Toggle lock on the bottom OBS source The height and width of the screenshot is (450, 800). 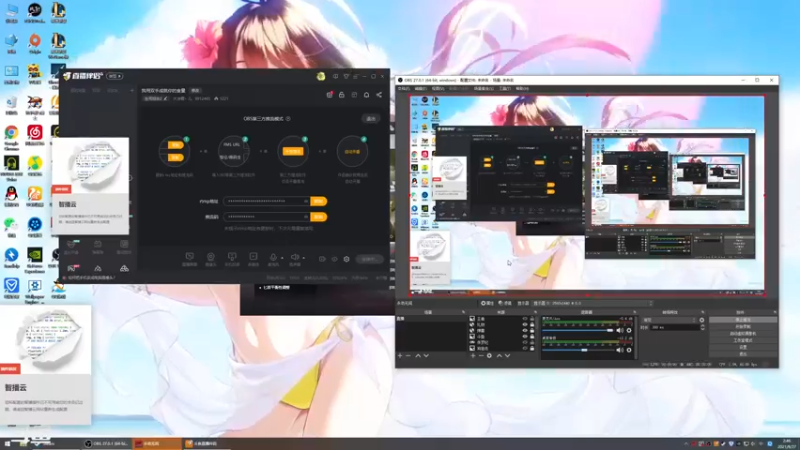click(532, 348)
